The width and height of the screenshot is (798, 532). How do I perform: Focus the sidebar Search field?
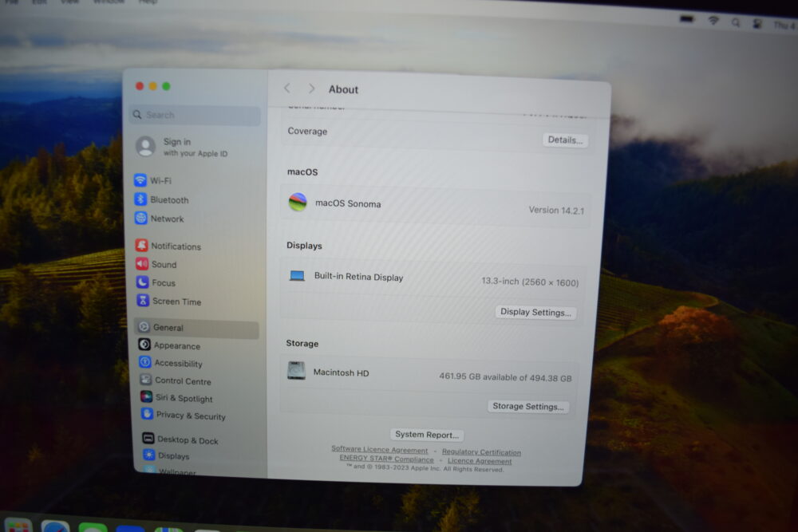[196, 115]
